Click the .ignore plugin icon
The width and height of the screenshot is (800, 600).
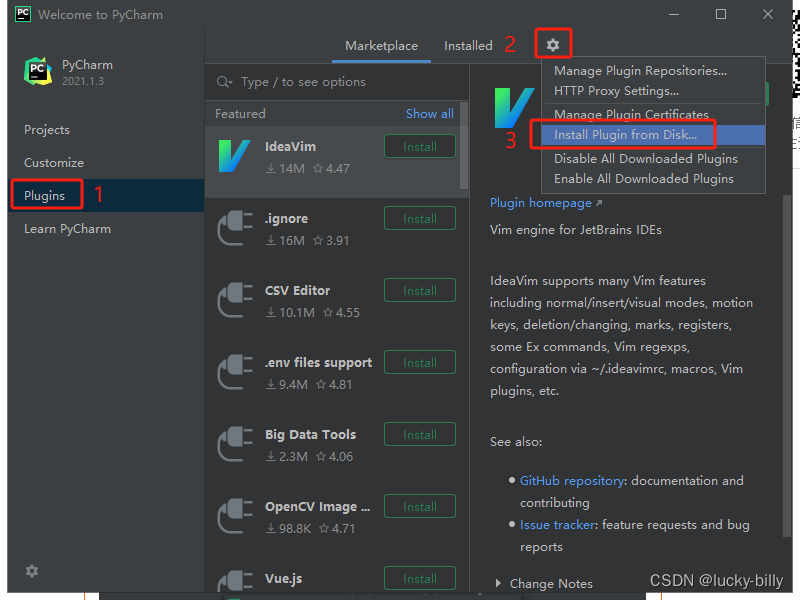tap(235, 228)
